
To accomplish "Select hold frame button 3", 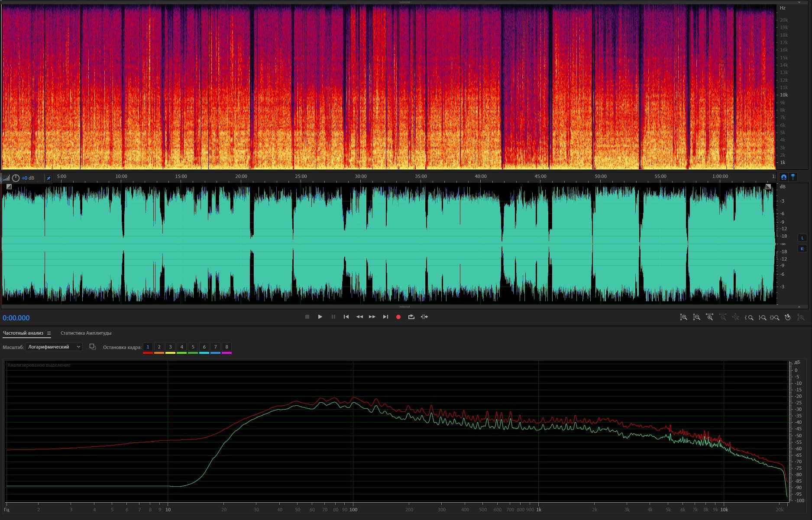I will pyautogui.click(x=170, y=347).
